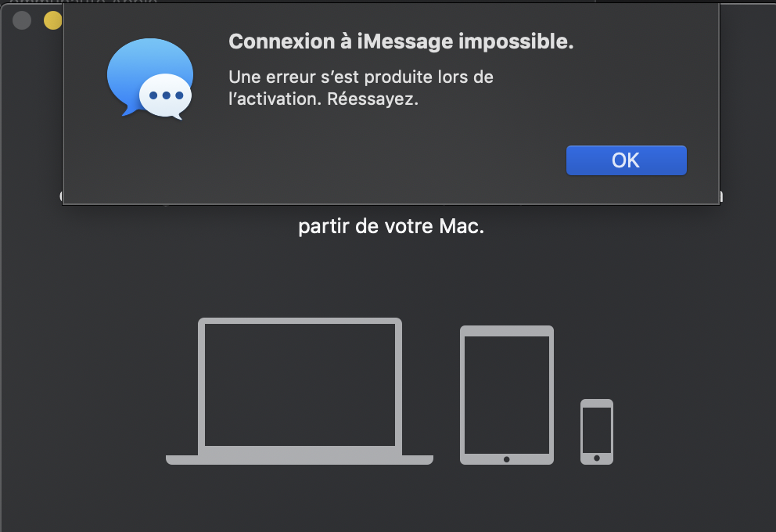Viewport: 776px width, 532px height.
Task: Click the iPhone illustration's screen
Action: [x=597, y=428]
